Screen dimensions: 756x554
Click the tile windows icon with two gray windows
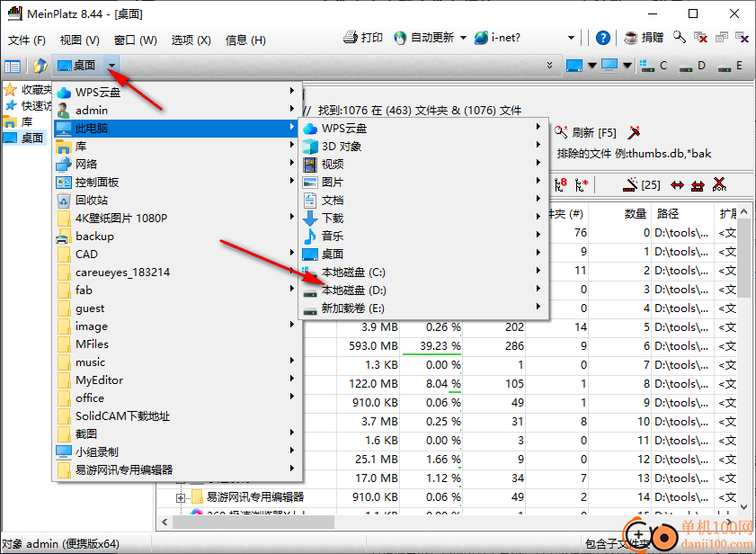pos(722,37)
